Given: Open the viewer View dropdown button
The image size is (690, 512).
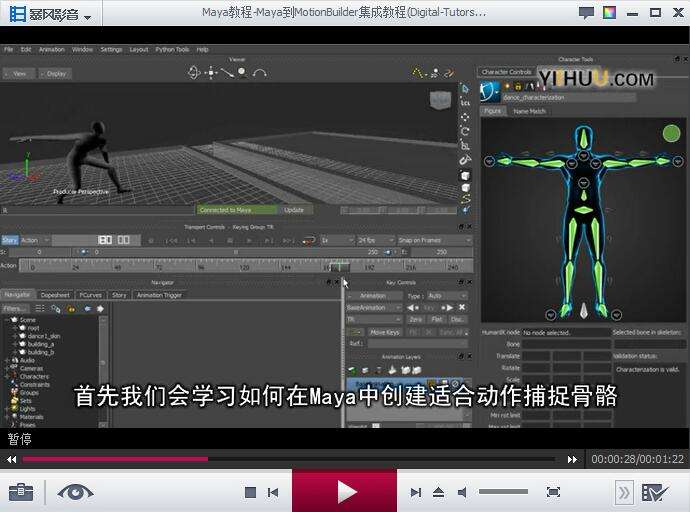Looking at the screenshot, I should pyautogui.click(x=18, y=73).
